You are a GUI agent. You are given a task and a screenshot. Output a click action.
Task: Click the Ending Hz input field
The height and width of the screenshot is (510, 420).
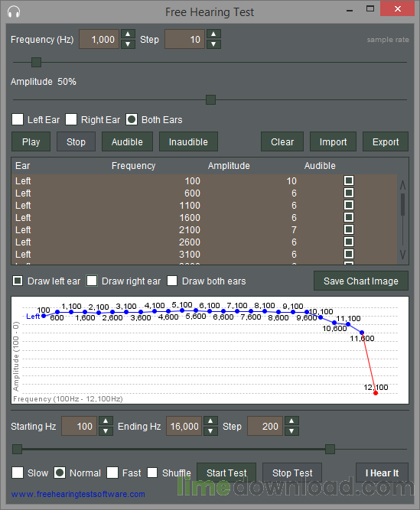[x=184, y=426]
